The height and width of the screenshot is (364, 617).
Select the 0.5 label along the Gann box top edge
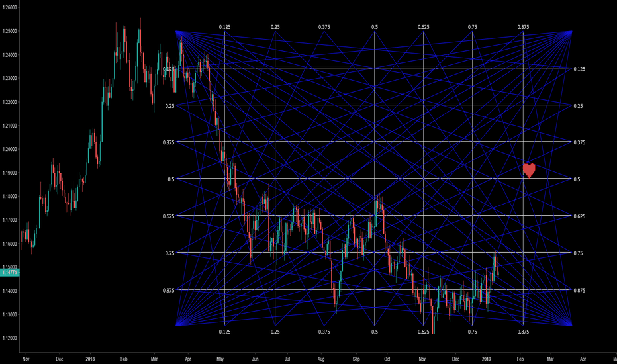click(375, 27)
